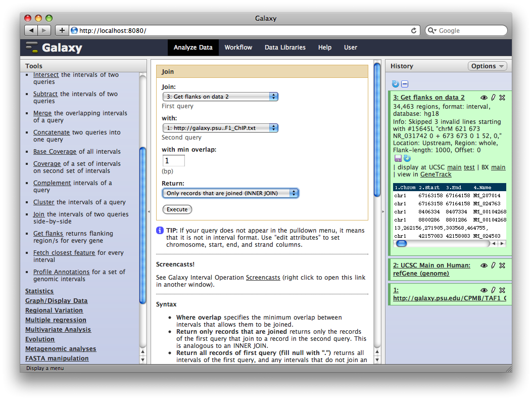Open the User menu

pyautogui.click(x=351, y=48)
